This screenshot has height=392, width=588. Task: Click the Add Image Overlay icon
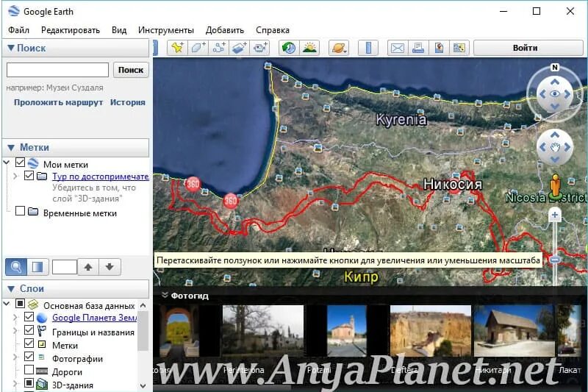(x=239, y=48)
